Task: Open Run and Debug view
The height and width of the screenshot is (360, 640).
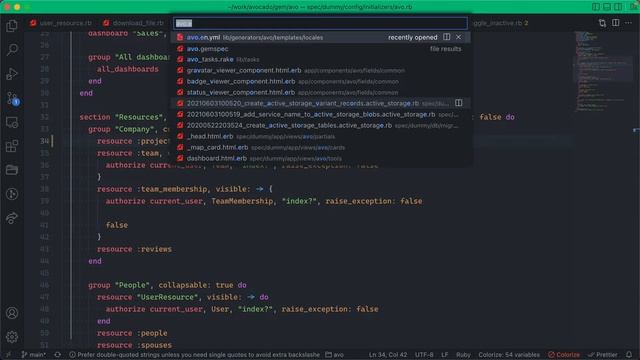Action: click(x=12, y=74)
